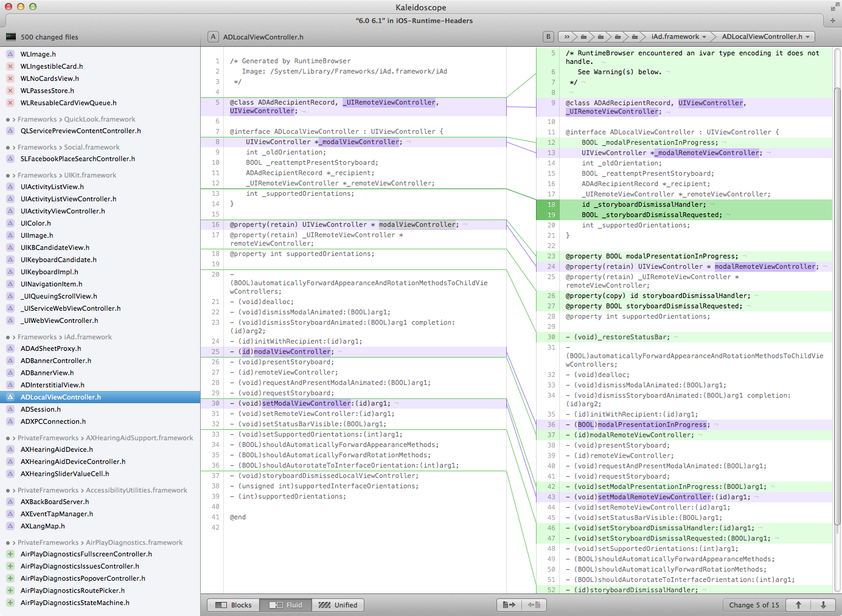The width and height of the screenshot is (842, 616).
Task: Switch to Unified diff layout
Action: 338,605
